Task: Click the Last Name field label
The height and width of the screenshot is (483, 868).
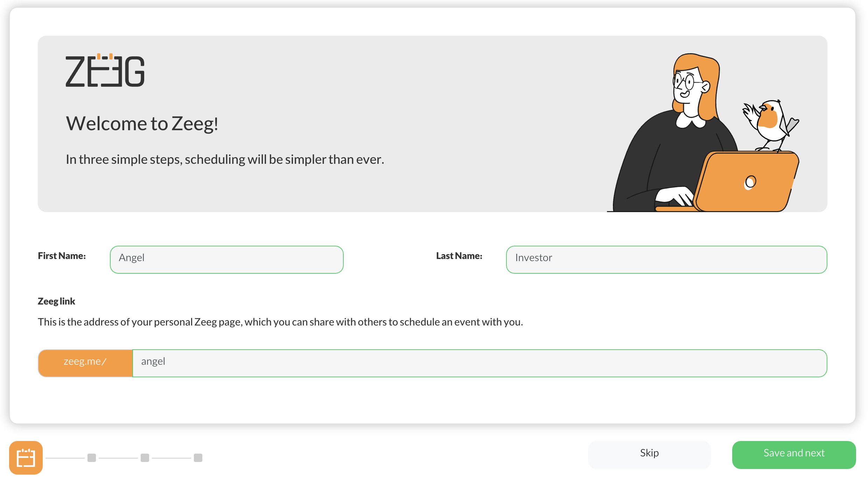Action: (459, 256)
